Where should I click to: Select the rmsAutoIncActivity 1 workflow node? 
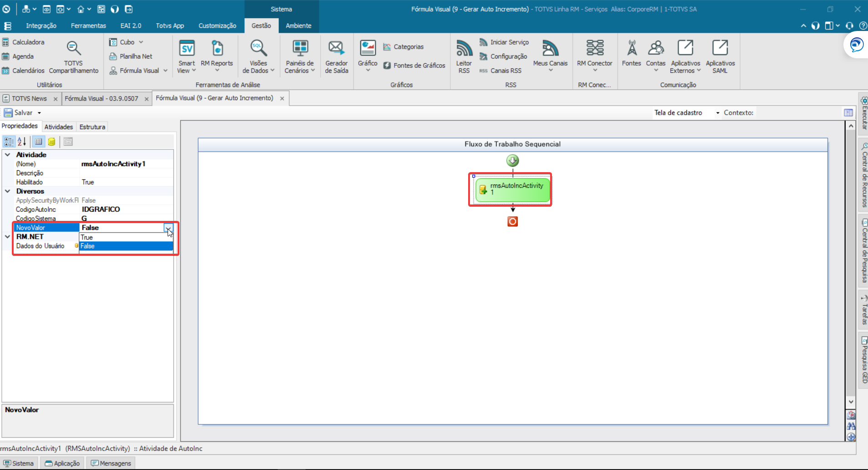pos(512,189)
